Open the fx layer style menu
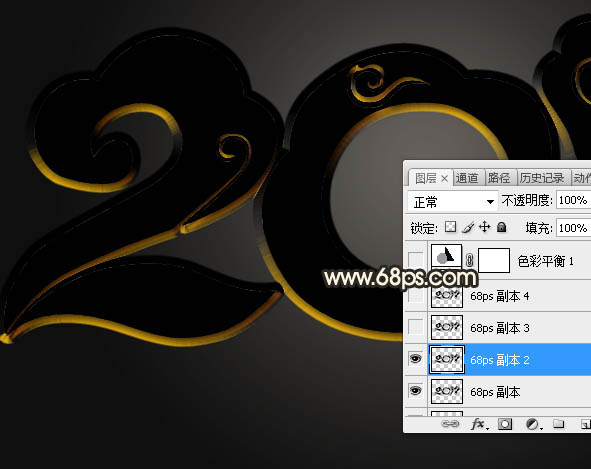Screen dimensions: 591x469 click(x=480, y=424)
